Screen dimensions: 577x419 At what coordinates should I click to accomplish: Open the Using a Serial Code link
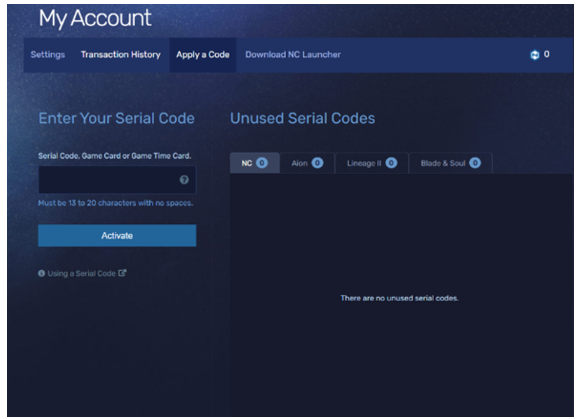click(82, 273)
